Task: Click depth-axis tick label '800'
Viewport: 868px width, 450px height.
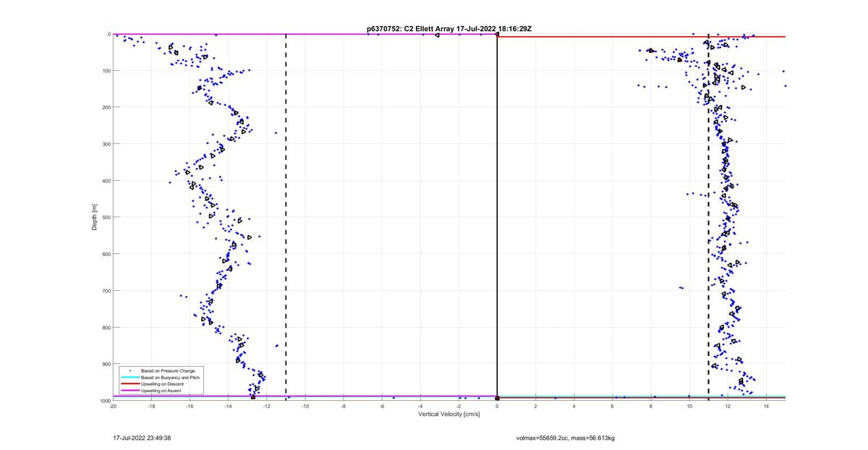Action: click(106, 327)
